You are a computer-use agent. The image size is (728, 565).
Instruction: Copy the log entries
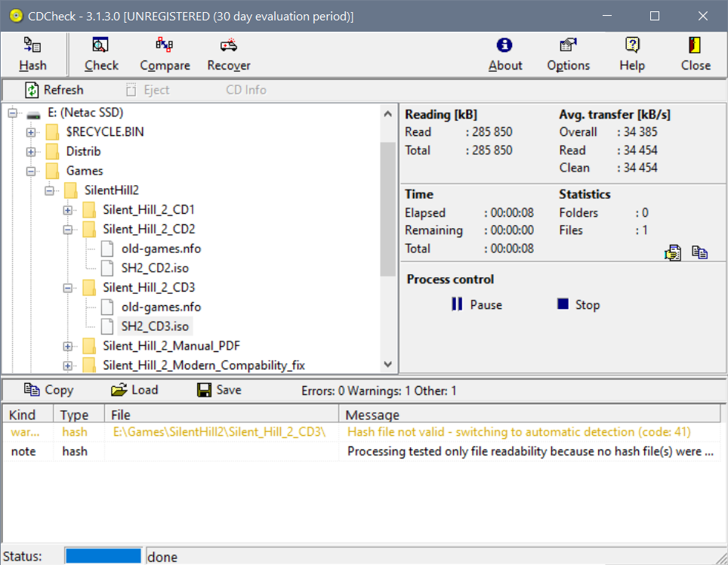[x=49, y=390]
